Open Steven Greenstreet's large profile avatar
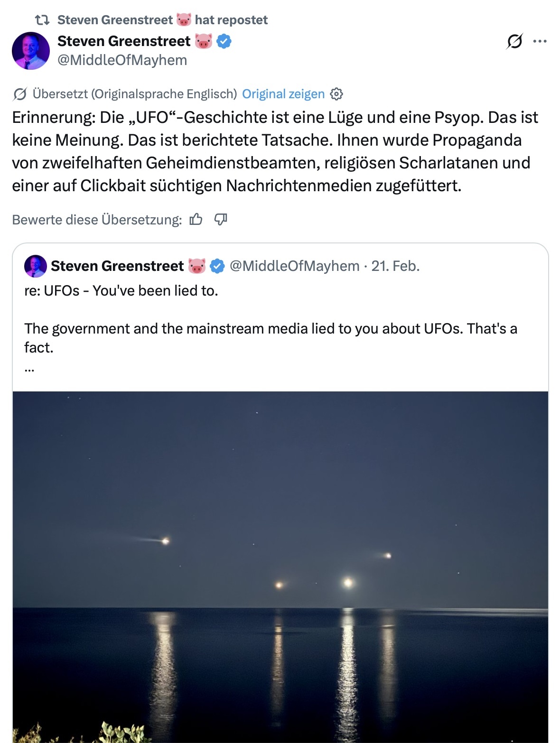This screenshot has height=743, width=560. coord(31,51)
